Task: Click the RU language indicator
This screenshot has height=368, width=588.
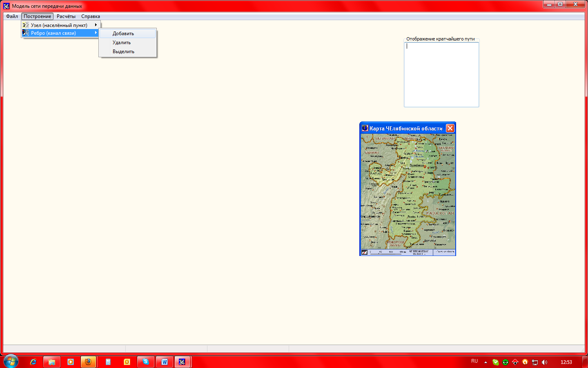Action: 474,361
